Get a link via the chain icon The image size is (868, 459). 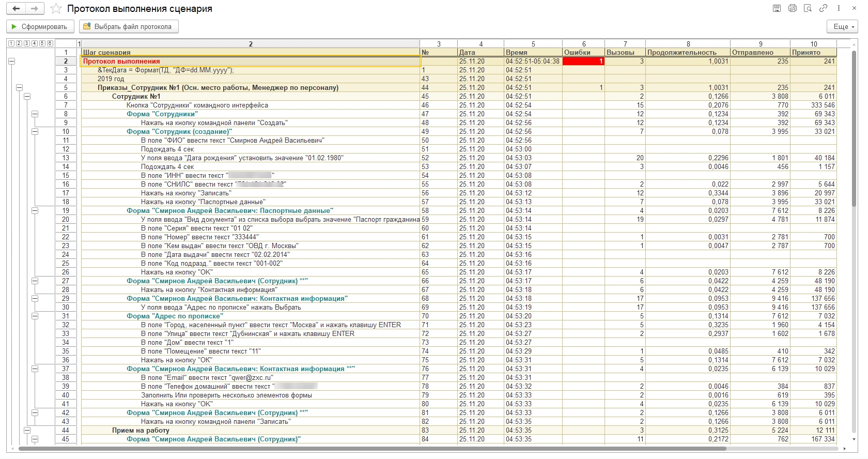pos(823,8)
